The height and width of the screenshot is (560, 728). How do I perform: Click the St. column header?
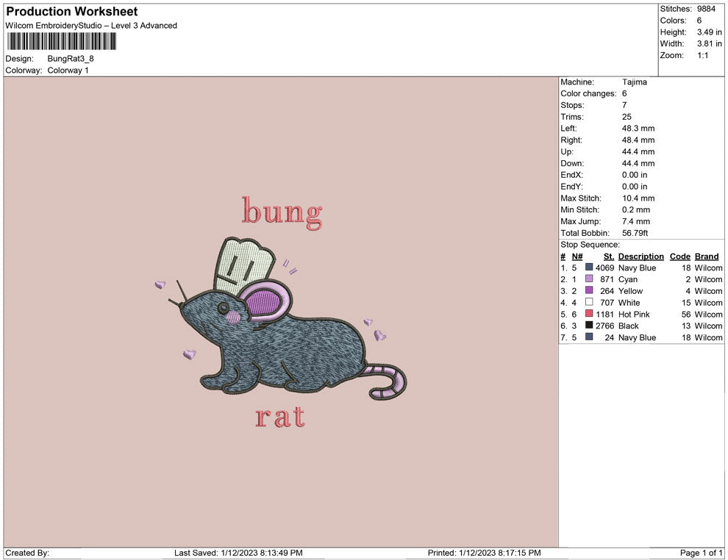(x=608, y=256)
